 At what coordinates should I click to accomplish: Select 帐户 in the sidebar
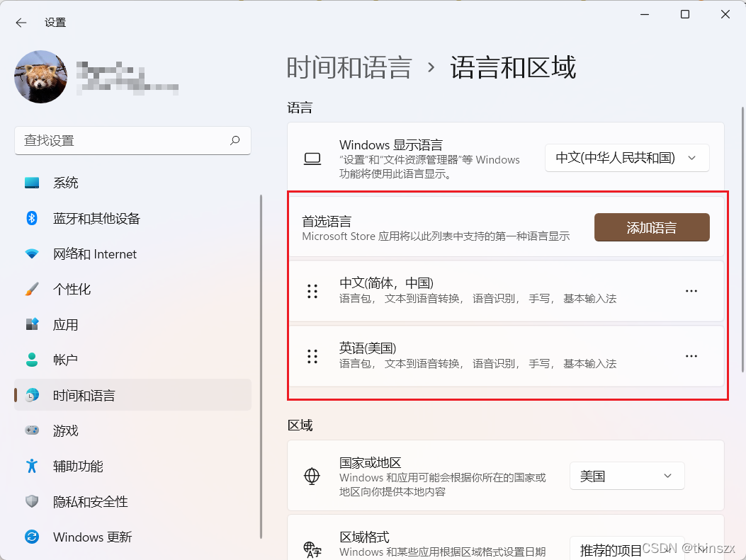(x=132, y=360)
